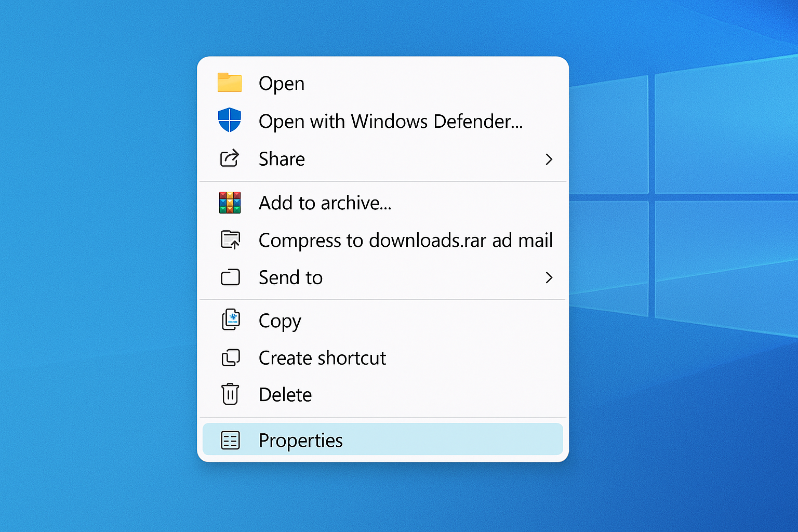This screenshot has height=532, width=798.
Task: Click the Send to rectangle icon
Action: (230, 277)
